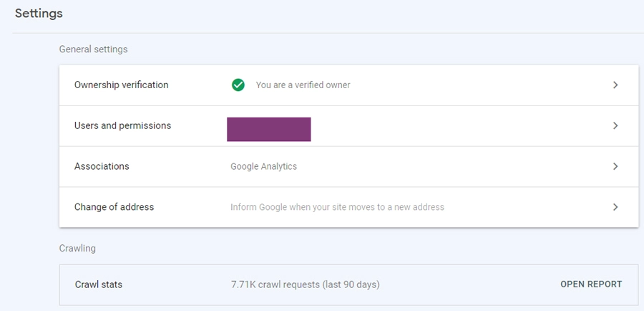
Task: Click the Google Analytics association text
Action: tap(263, 166)
